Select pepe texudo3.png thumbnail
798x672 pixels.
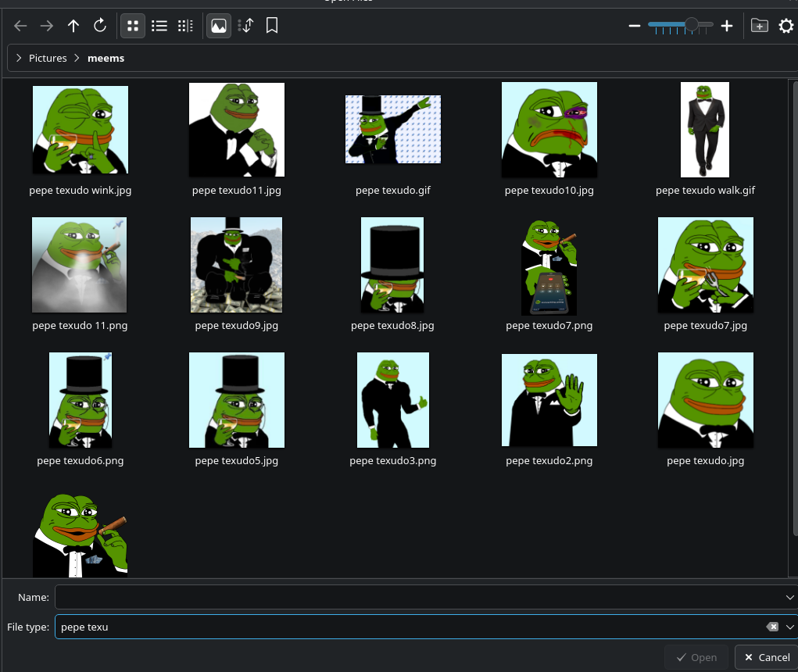tap(393, 400)
